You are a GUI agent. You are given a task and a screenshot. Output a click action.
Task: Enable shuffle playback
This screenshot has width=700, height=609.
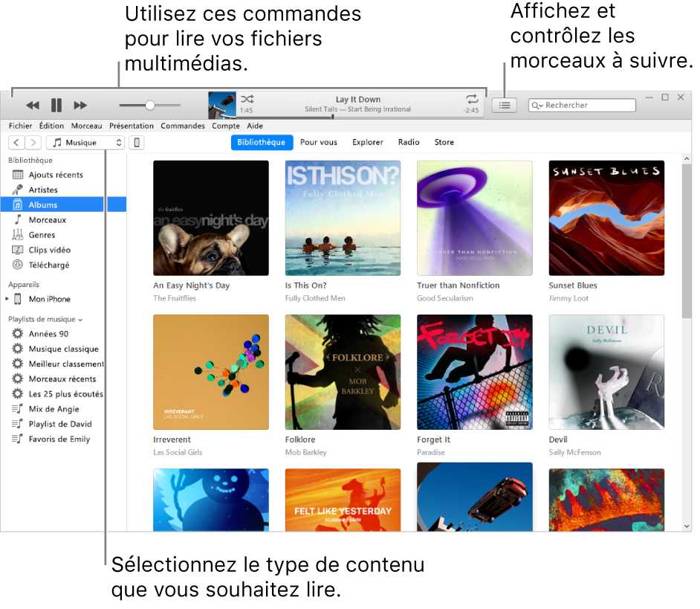pos(247,97)
